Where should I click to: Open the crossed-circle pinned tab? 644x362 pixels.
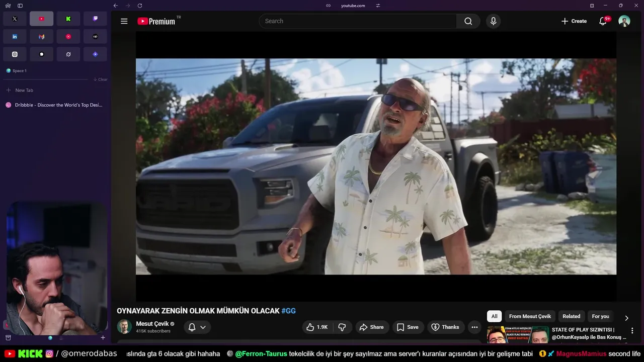[68, 54]
